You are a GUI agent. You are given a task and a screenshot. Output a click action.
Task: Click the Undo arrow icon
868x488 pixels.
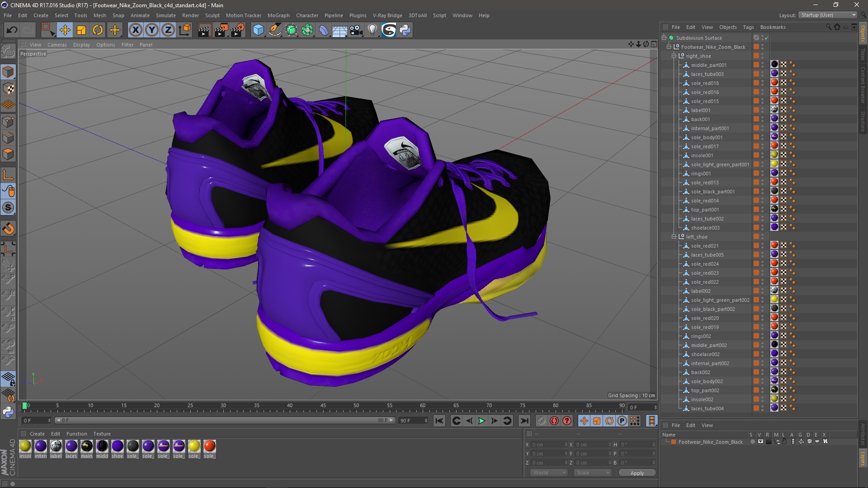[x=12, y=30]
